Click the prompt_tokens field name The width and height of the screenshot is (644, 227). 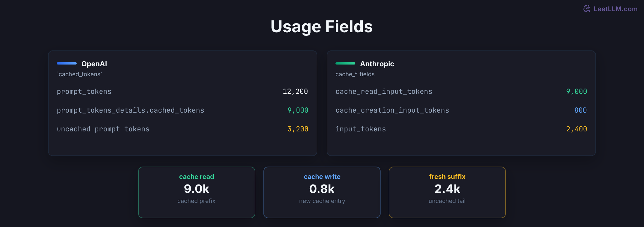84,92
